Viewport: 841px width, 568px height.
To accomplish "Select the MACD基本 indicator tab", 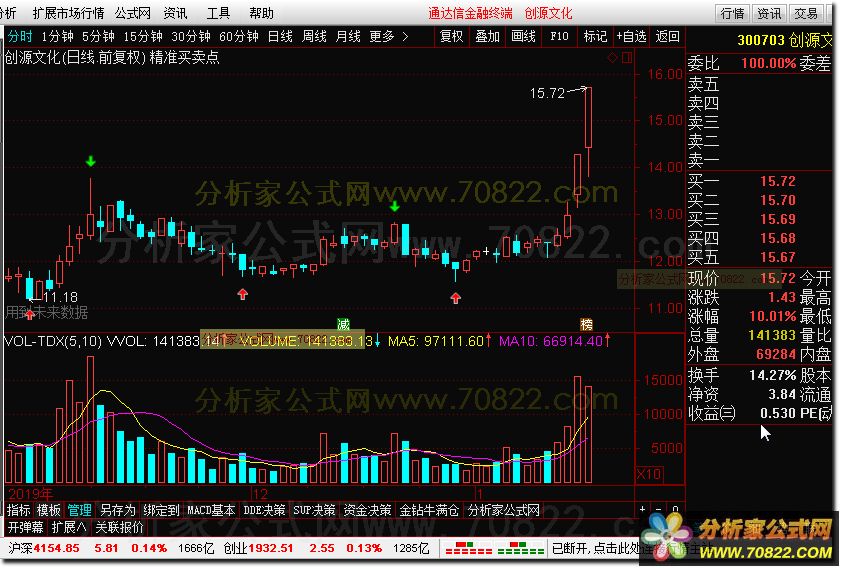I will click(211, 510).
